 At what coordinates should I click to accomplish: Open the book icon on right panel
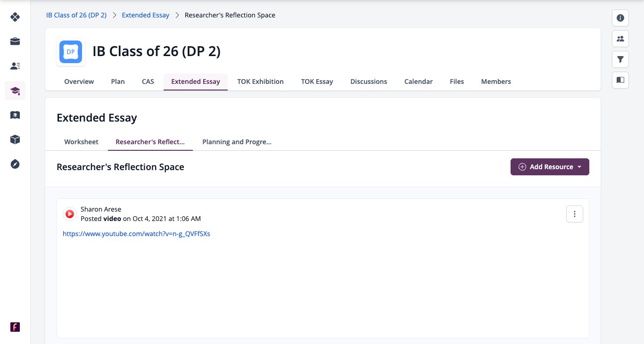coord(620,80)
